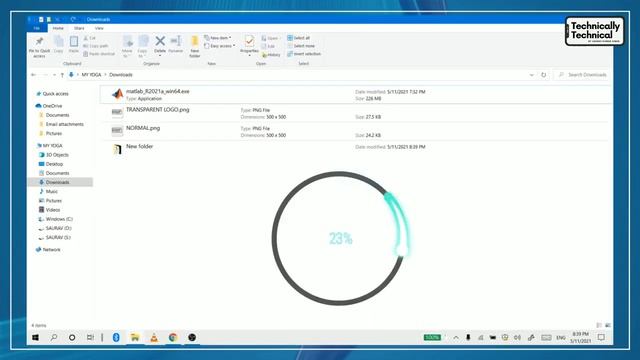Click the taskbar Search magnifier icon
Screen dimensions: 640x360
[53, 338]
